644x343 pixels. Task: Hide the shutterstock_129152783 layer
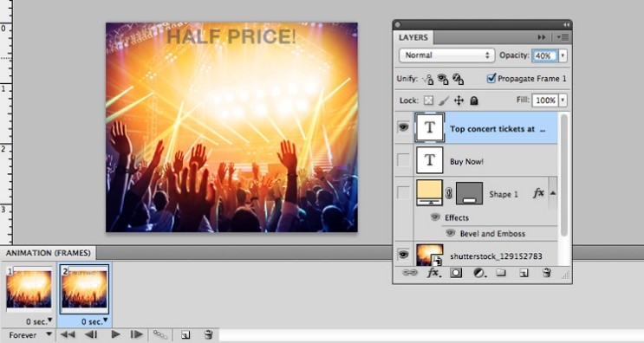tap(403, 255)
